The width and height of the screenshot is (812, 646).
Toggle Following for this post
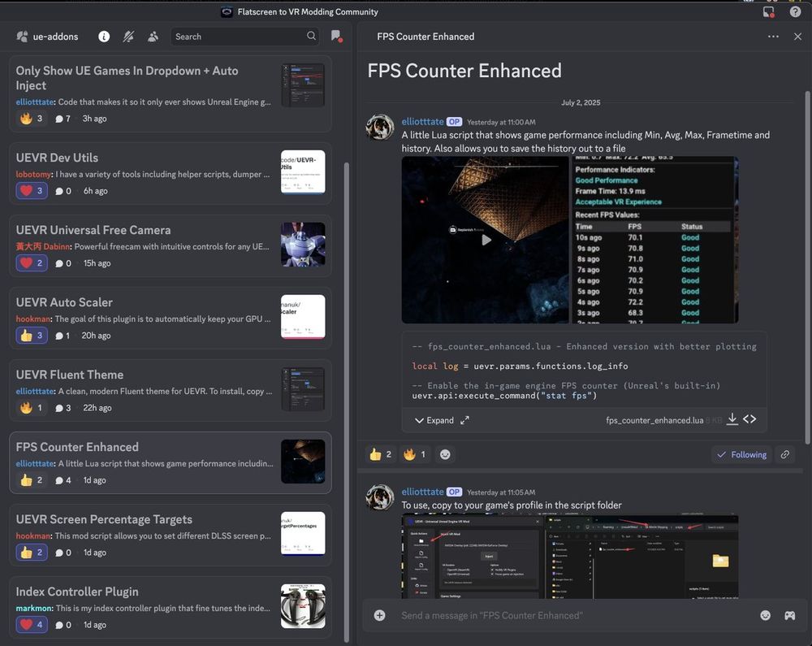pyautogui.click(x=741, y=454)
